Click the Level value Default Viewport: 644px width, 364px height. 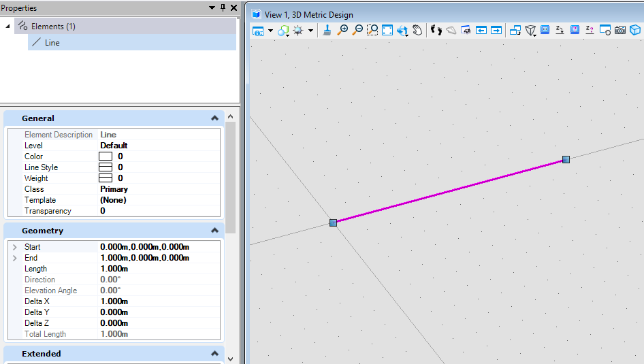tap(114, 146)
